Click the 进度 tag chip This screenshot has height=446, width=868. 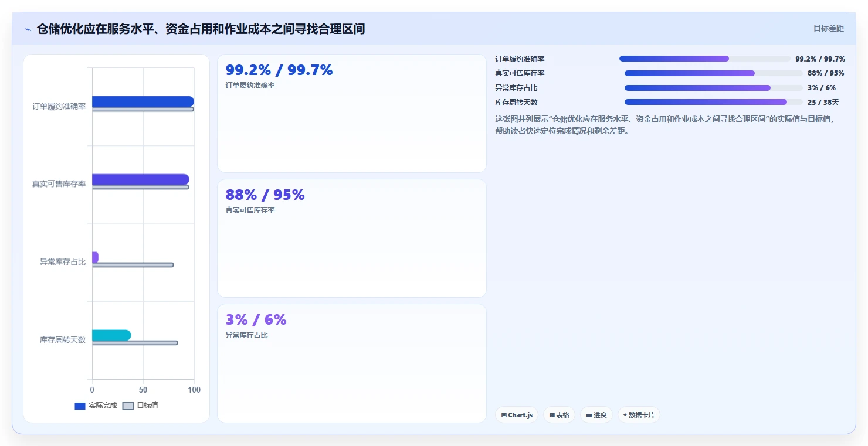click(x=596, y=415)
